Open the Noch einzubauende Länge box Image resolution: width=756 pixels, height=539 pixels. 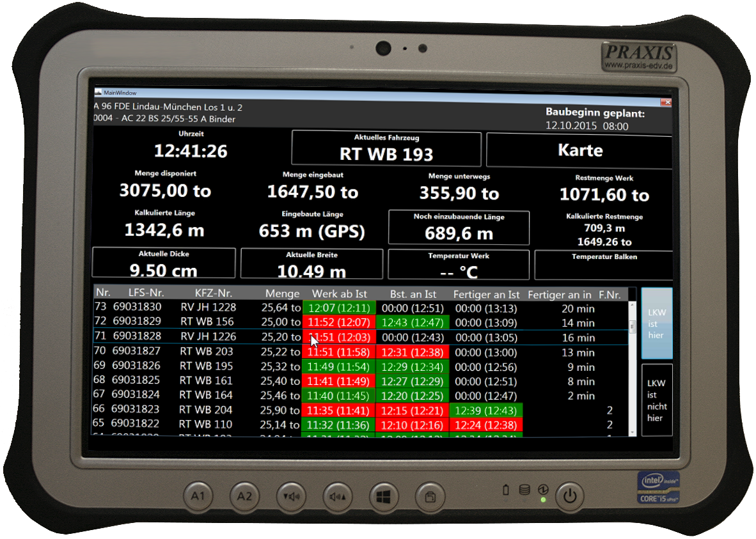tap(459, 228)
